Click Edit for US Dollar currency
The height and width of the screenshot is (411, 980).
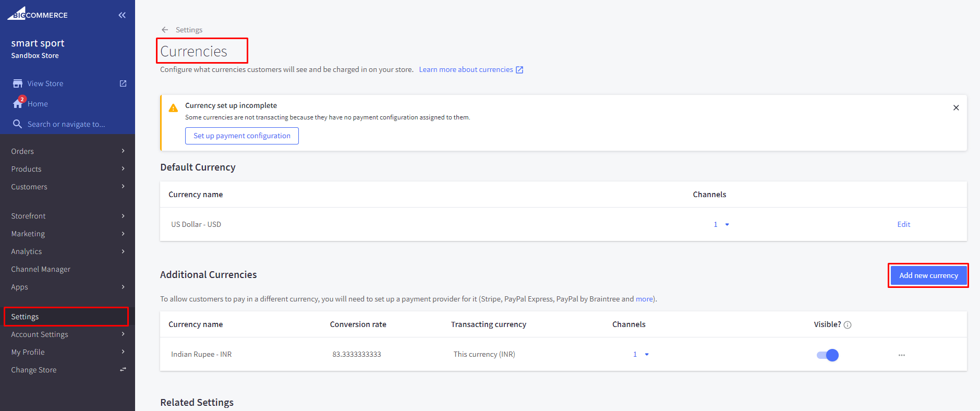pyautogui.click(x=903, y=224)
